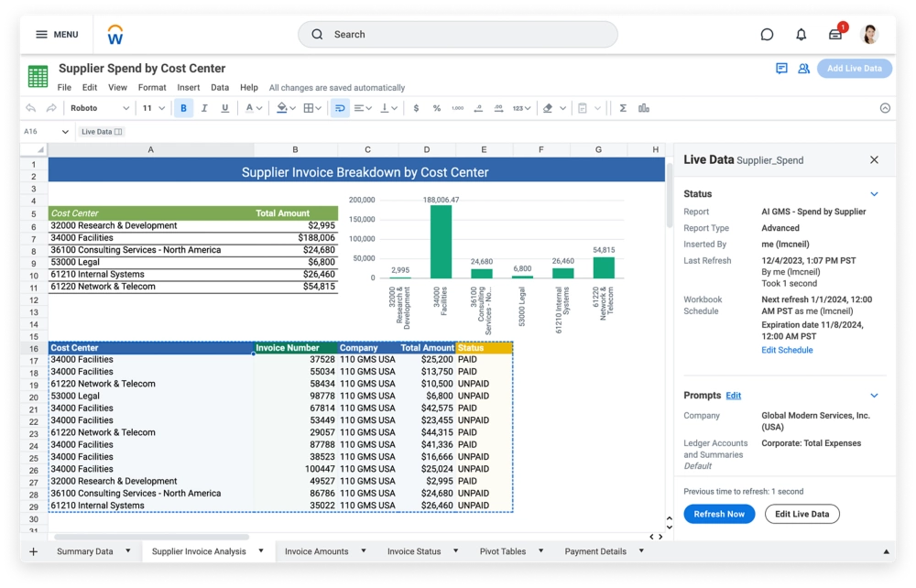Open the chat assistant bubble icon
916x588 pixels.
(x=768, y=35)
